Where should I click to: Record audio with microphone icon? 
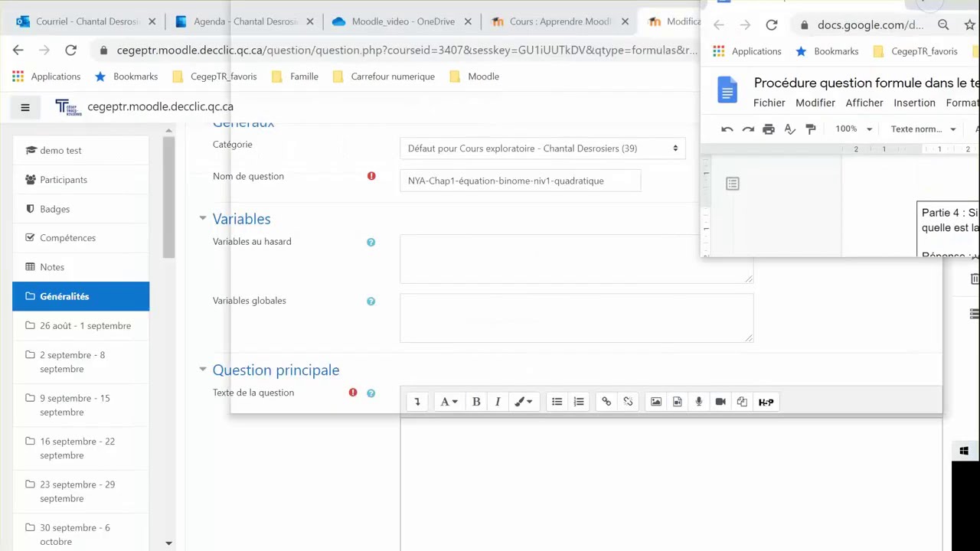pos(699,402)
